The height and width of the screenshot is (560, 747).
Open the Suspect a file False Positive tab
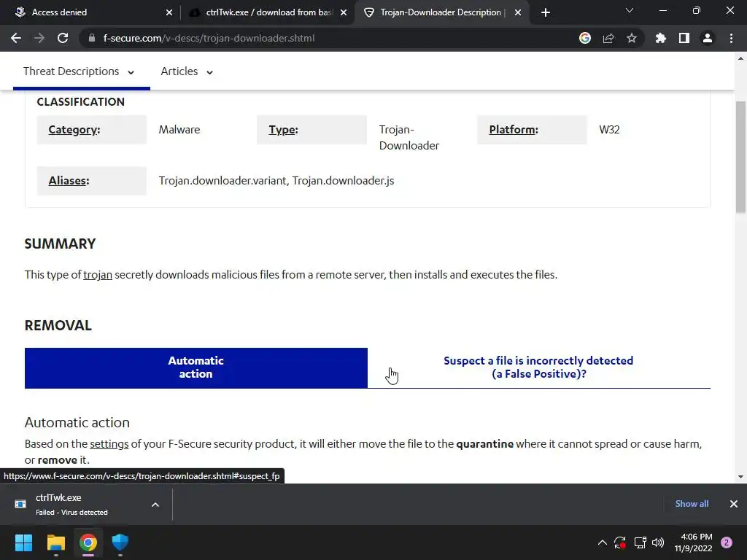coord(539,367)
